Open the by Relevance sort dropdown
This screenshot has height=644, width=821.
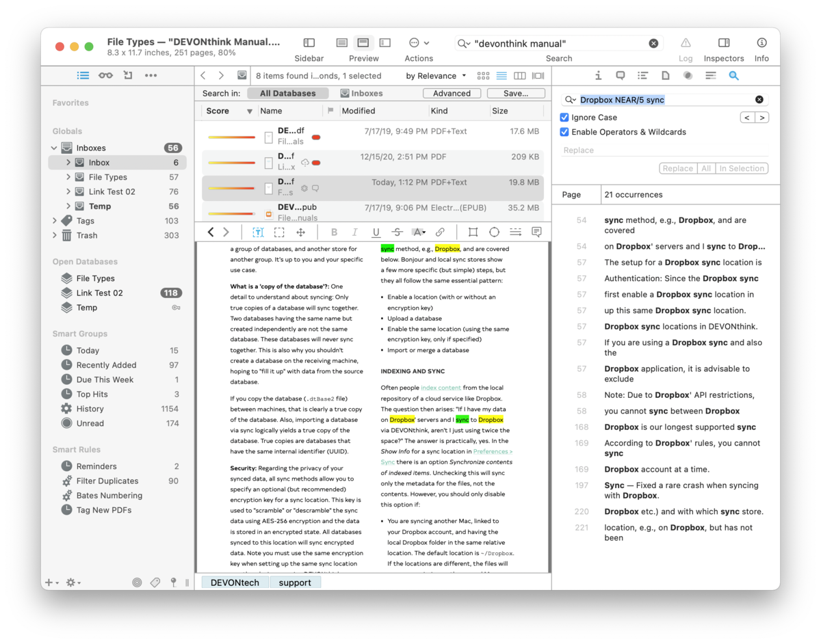(436, 76)
